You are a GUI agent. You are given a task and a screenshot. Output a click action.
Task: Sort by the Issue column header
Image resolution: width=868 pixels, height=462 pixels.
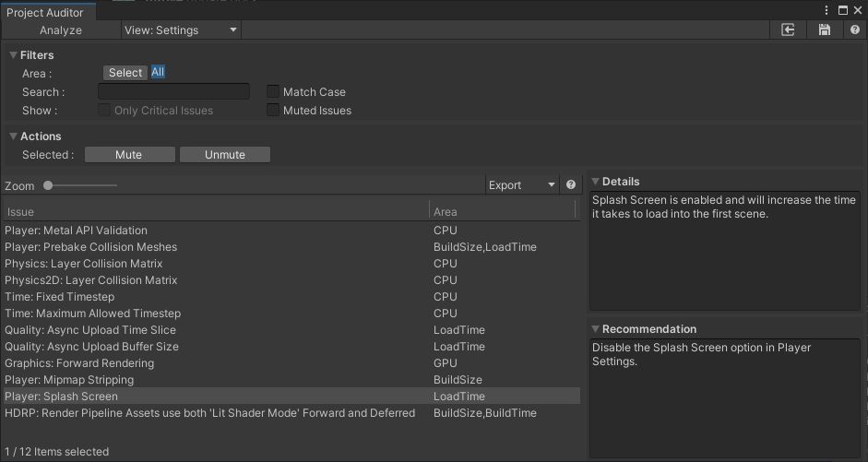tap(216, 211)
